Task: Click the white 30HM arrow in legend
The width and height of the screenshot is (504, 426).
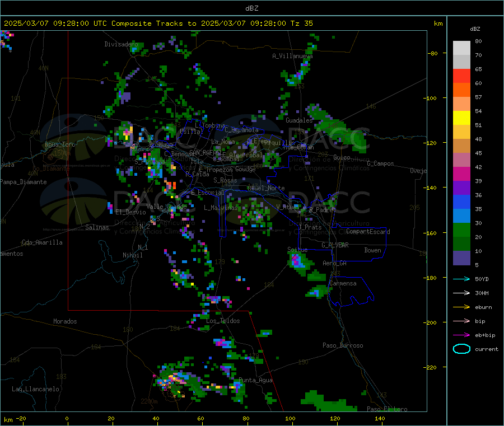Action: click(461, 293)
